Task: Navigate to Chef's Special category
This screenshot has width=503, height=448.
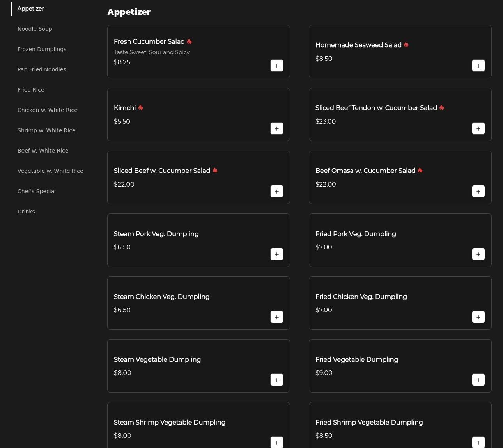Action: (37, 191)
